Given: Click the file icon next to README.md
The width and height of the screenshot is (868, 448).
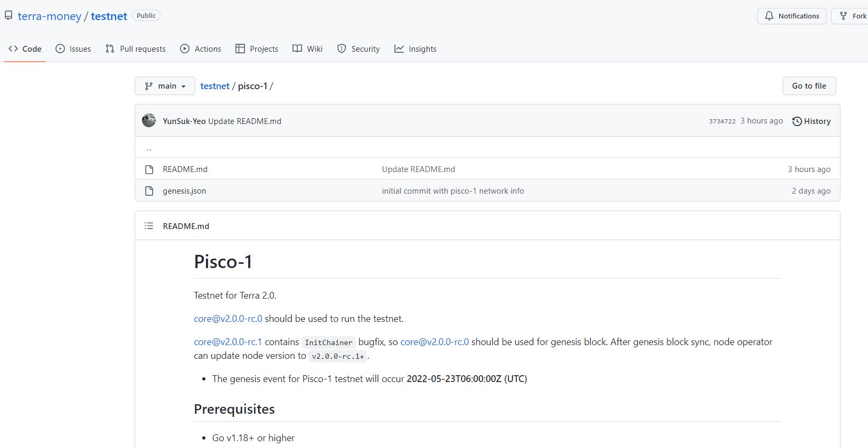Looking at the screenshot, I should 149,169.
